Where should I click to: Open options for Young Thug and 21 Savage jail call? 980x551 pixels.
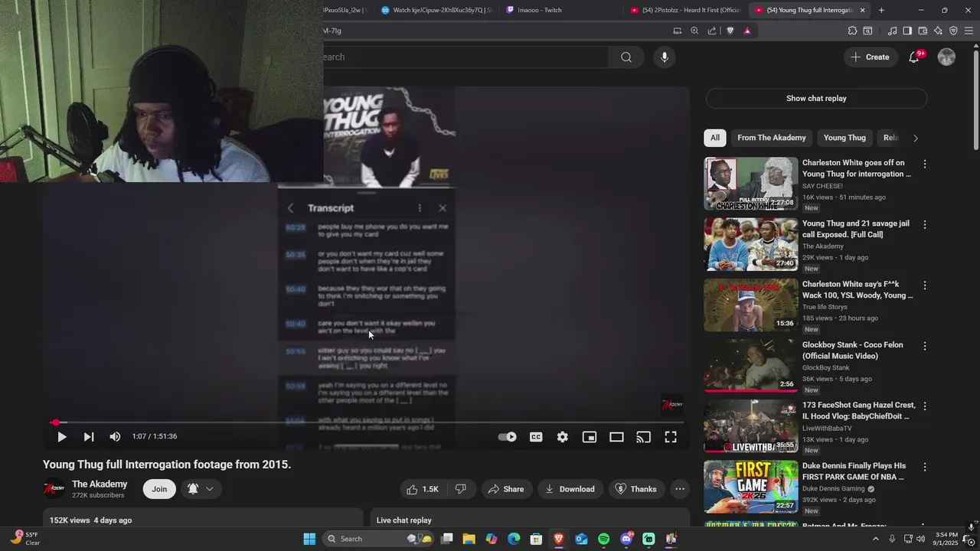click(925, 224)
